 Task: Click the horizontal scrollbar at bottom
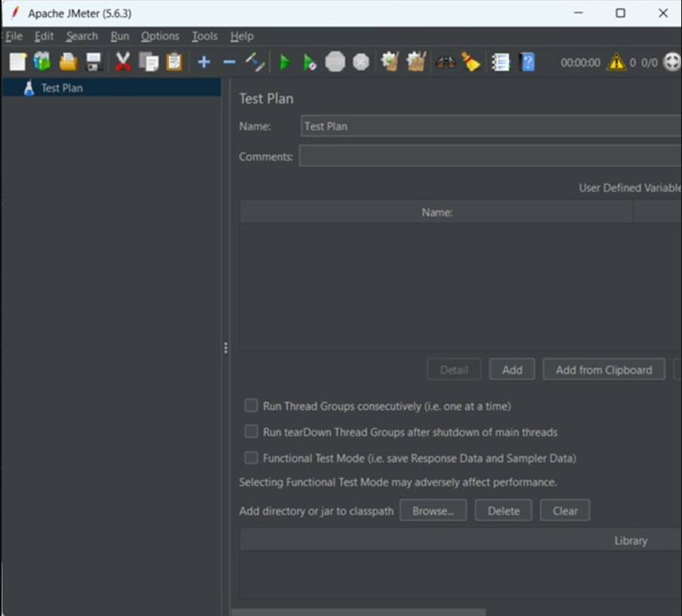click(358, 612)
